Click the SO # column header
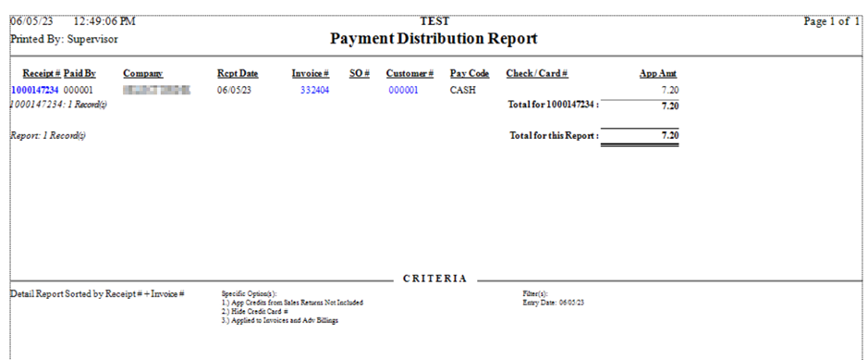Screen dimensions: 868x360 [360, 74]
